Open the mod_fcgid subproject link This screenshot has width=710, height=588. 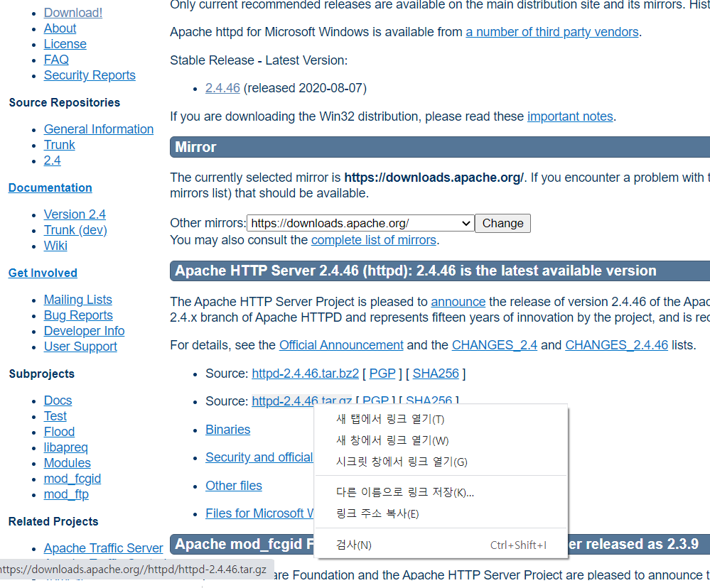pyautogui.click(x=72, y=479)
